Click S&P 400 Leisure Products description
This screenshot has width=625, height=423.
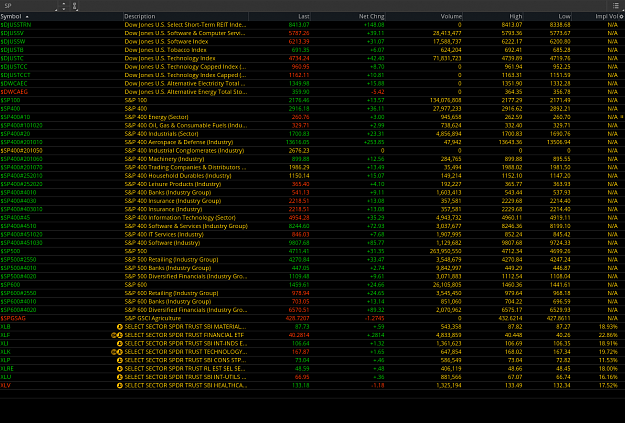coord(173,184)
